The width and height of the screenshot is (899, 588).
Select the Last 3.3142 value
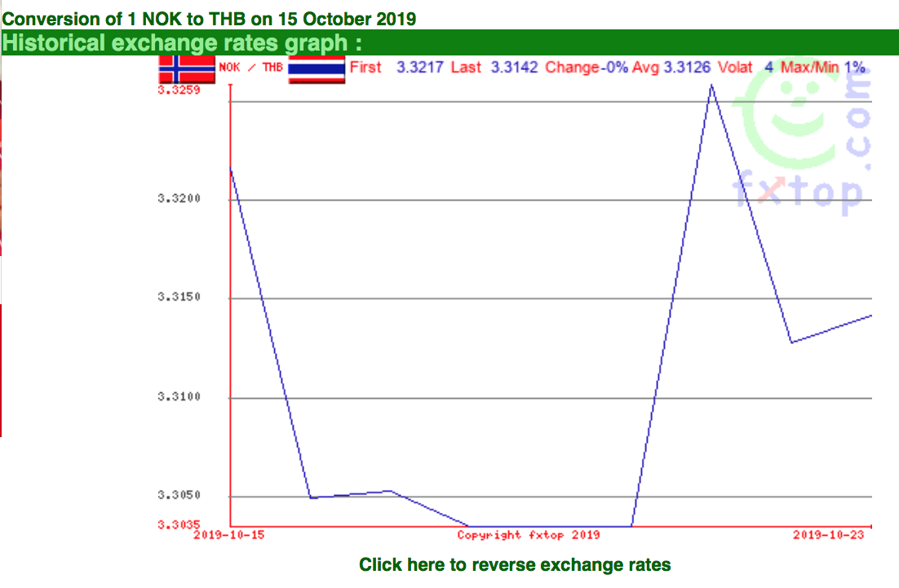[494, 68]
